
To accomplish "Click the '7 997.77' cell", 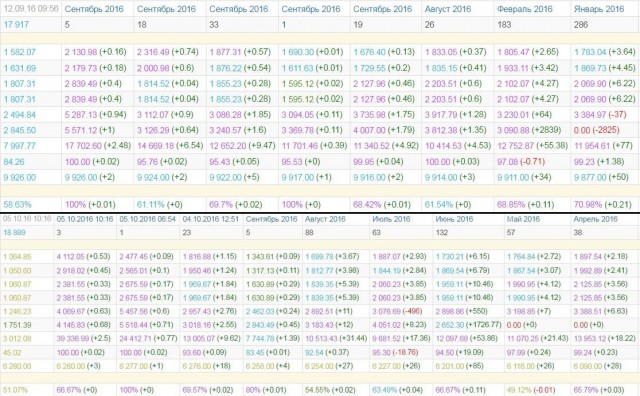I will click(20, 146).
